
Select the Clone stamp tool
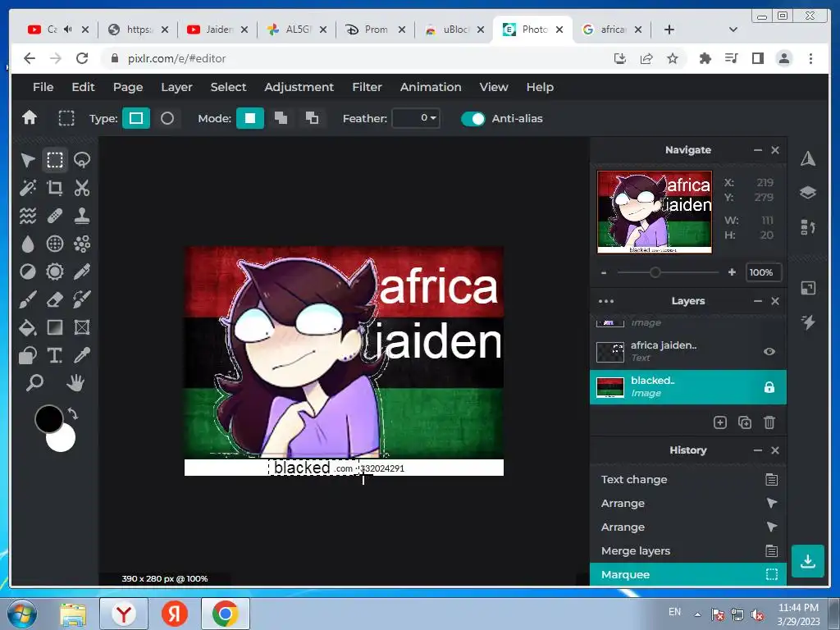pyautogui.click(x=82, y=216)
